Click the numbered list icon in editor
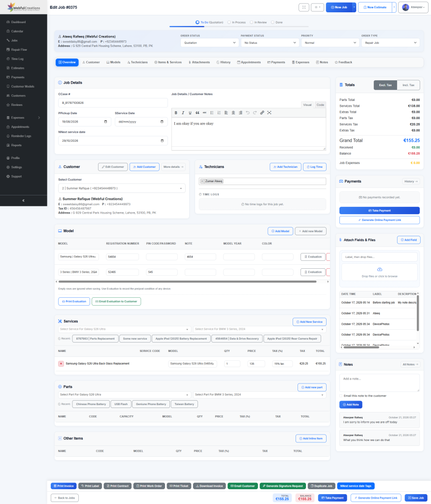Image resolution: width=431 pixels, height=504 pixels. click(219, 113)
